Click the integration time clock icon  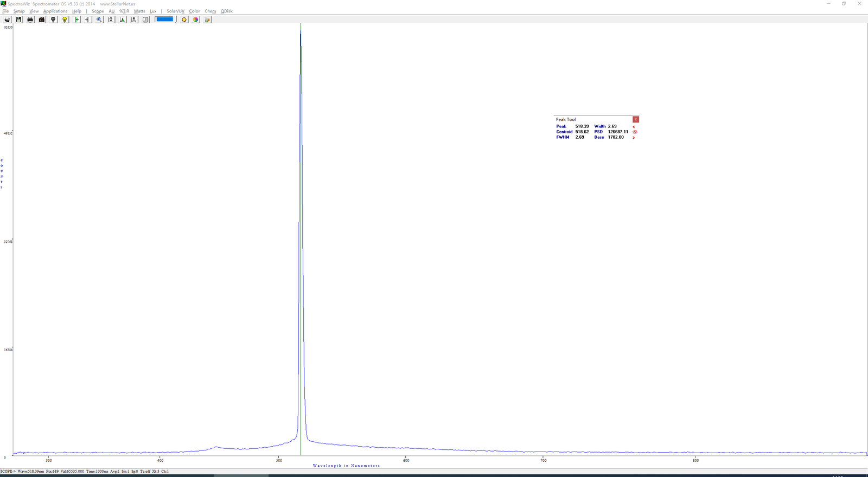[x=145, y=20]
